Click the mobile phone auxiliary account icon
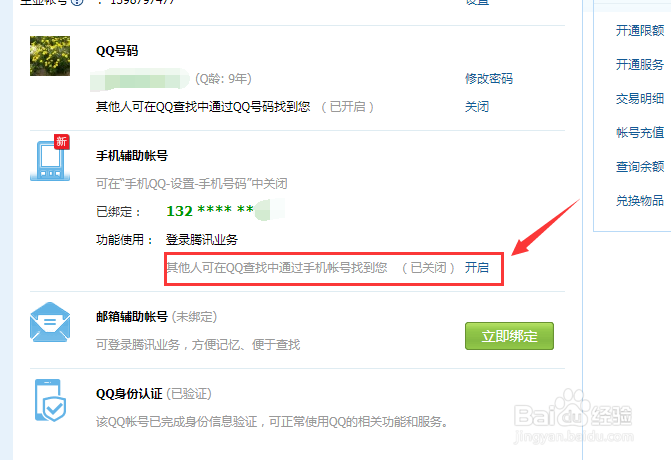Viewport: 671px width, 460px height. tap(50, 158)
